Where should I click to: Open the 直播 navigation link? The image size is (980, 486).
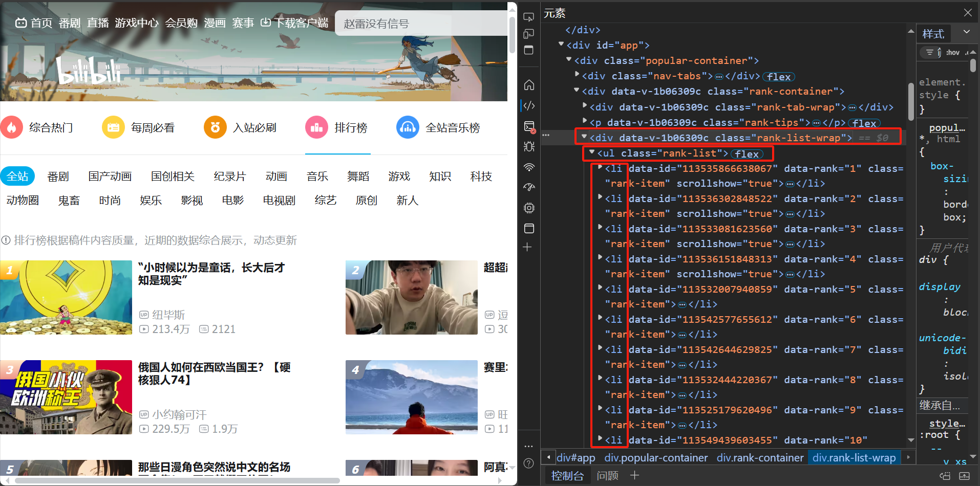tap(98, 23)
